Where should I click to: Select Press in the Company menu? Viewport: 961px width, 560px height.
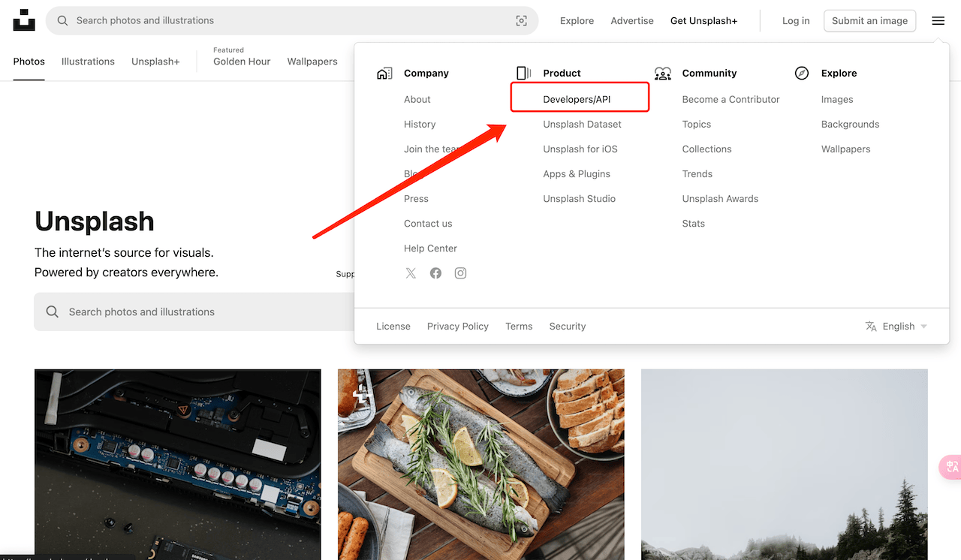[x=416, y=199]
